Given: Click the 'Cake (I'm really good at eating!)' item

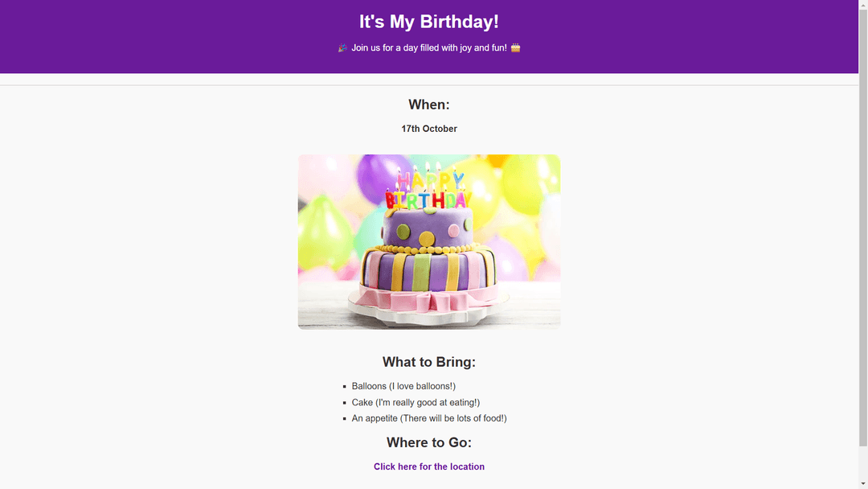Looking at the screenshot, I should (416, 403).
